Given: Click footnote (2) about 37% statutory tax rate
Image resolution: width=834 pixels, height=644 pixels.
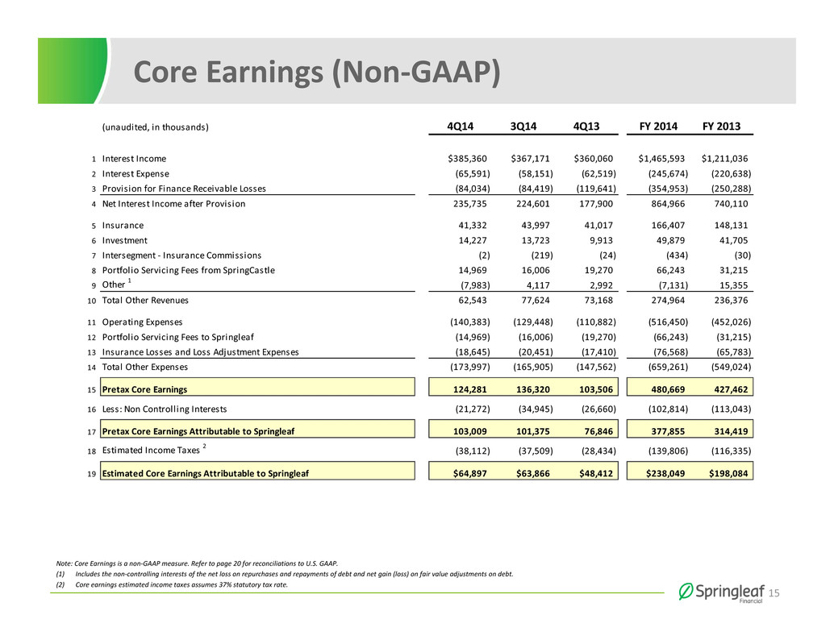Looking at the screenshot, I should tap(172, 584).
